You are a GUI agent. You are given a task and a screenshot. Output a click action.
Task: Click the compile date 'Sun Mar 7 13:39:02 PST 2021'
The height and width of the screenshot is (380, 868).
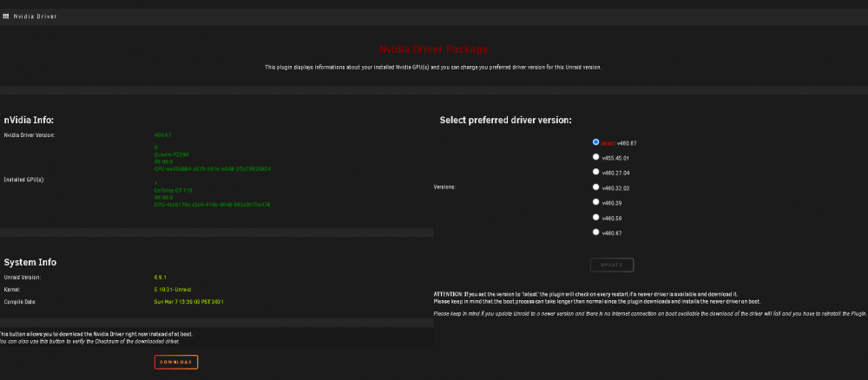click(x=188, y=302)
